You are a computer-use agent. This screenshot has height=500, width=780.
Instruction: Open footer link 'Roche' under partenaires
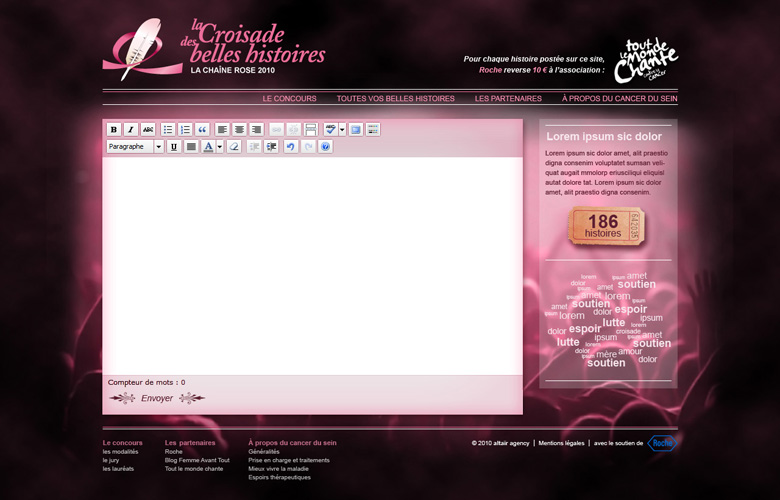pos(174,452)
